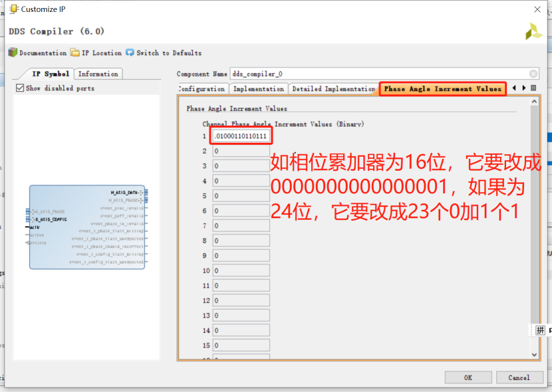552x392 pixels.
Task: Select the Phase Angle Increment Values tab
Action: pyautogui.click(x=442, y=89)
